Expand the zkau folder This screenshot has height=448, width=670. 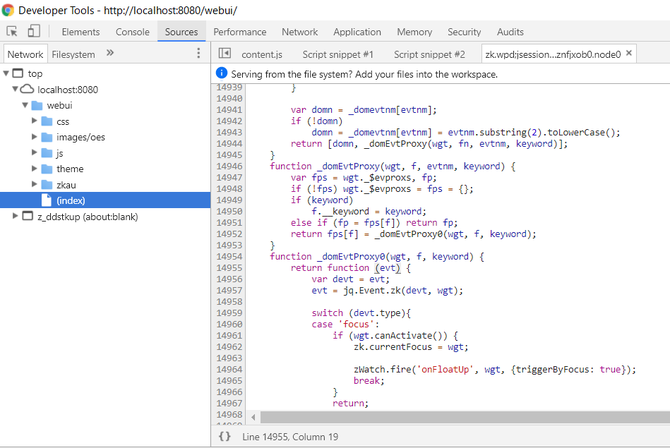35,184
